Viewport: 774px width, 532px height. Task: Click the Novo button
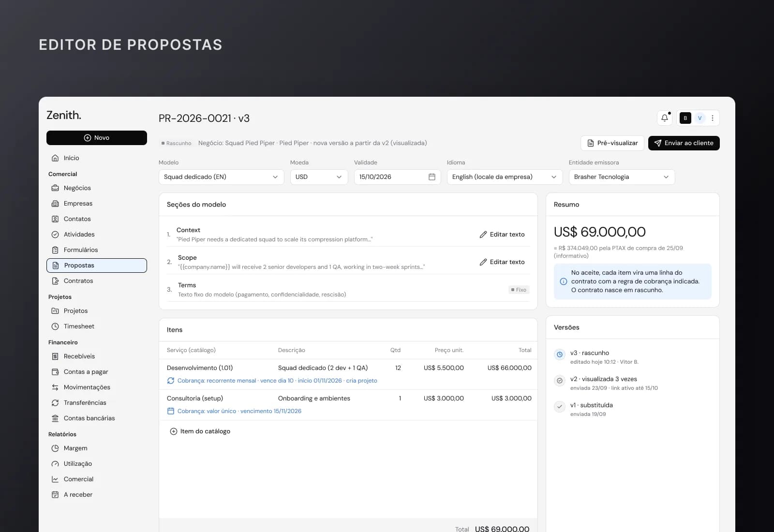pos(97,138)
